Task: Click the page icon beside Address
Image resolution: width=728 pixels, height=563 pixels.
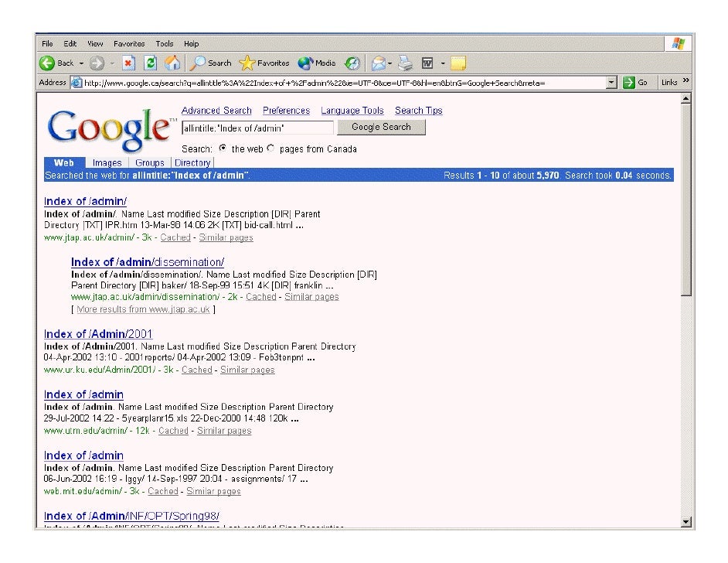Action: click(x=77, y=83)
